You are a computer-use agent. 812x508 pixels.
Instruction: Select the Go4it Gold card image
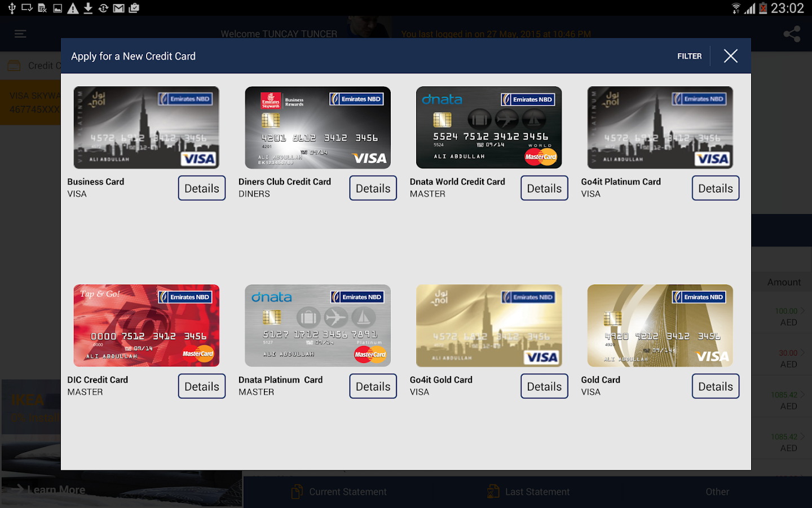[x=489, y=326]
